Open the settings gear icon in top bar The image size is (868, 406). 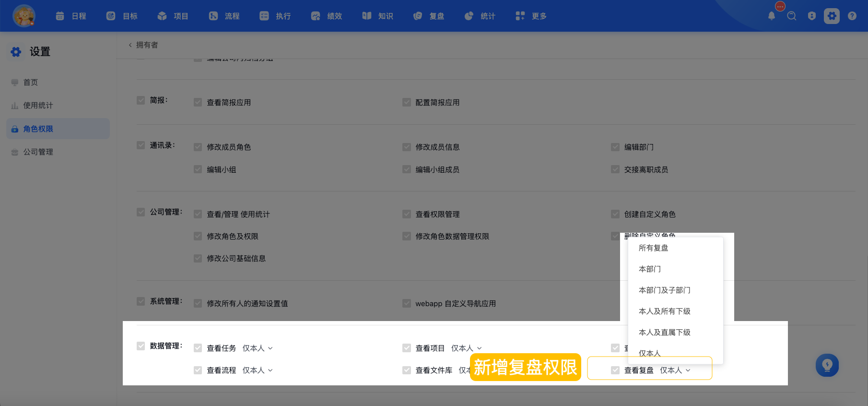pos(832,16)
